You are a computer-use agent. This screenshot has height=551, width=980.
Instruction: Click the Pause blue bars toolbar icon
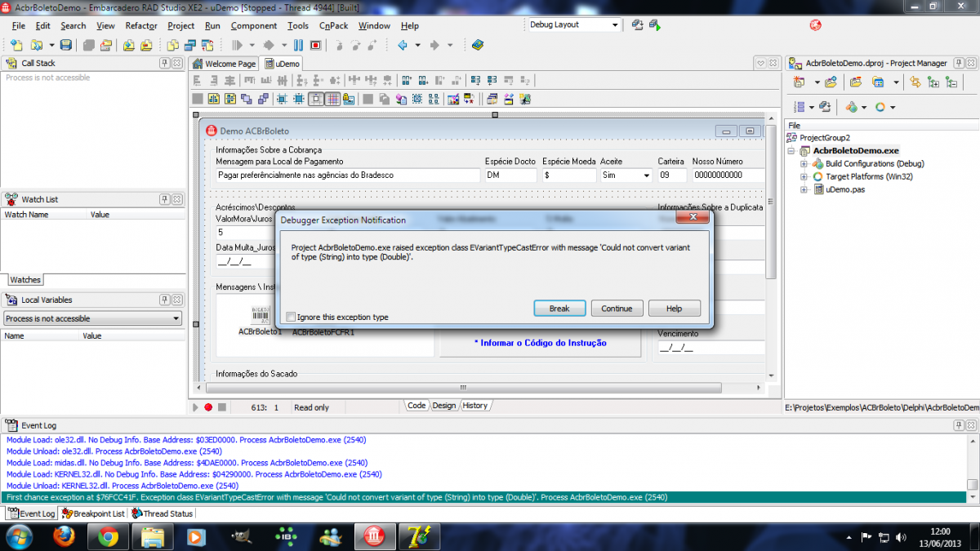(299, 45)
